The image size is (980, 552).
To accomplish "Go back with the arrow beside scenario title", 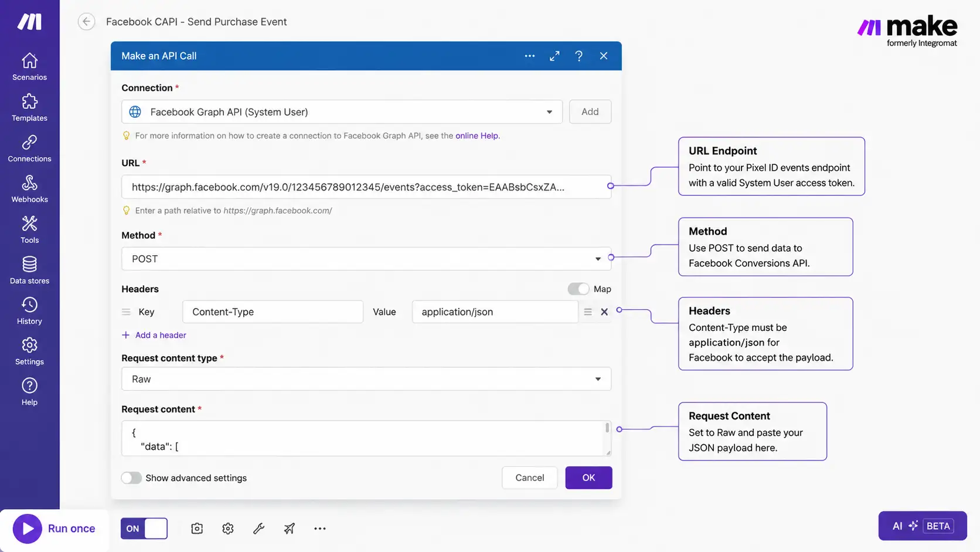I will pyautogui.click(x=86, y=22).
